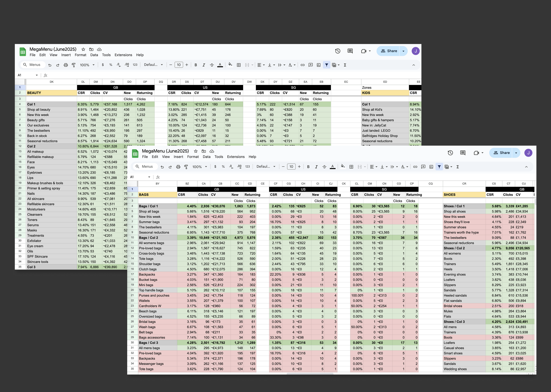Star the front MegaMenu (June2025) document
551x392 pixels.
pyautogui.click(x=196, y=151)
